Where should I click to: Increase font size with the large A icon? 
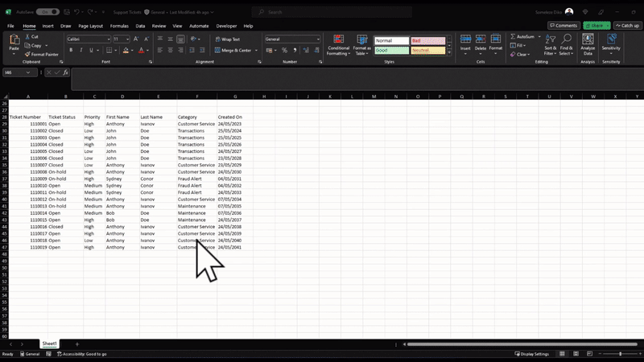click(136, 39)
